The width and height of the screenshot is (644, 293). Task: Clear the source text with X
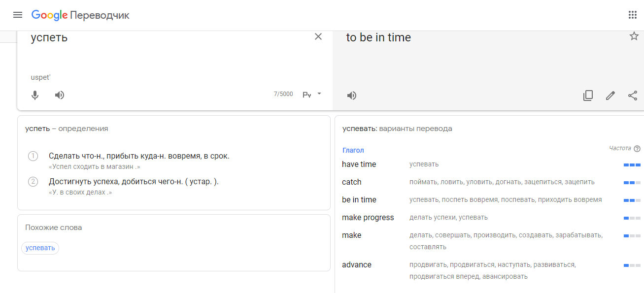pyautogui.click(x=318, y=36)
